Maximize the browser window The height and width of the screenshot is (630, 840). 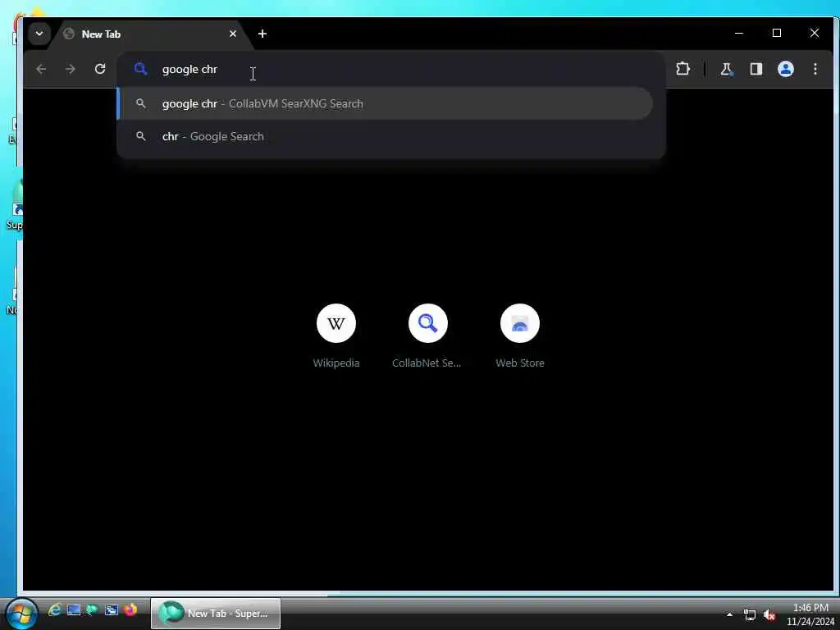pyautogui.click(x=777, y=33)
